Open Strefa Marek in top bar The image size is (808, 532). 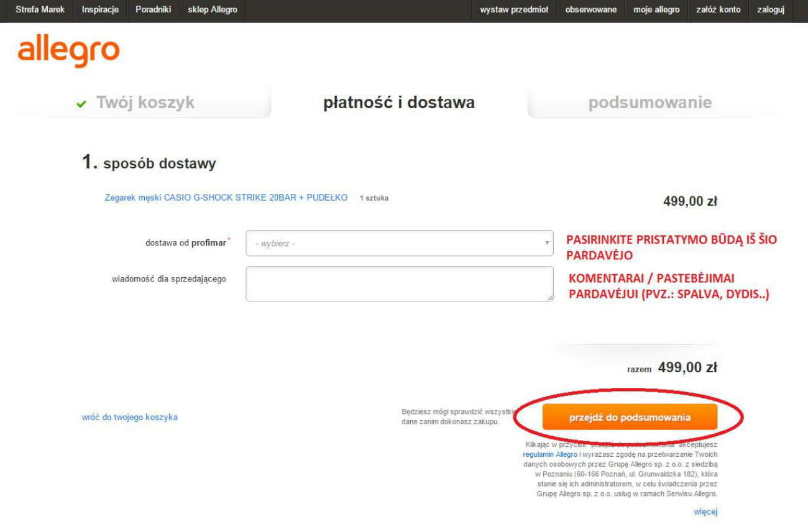[x=40, y=10]
